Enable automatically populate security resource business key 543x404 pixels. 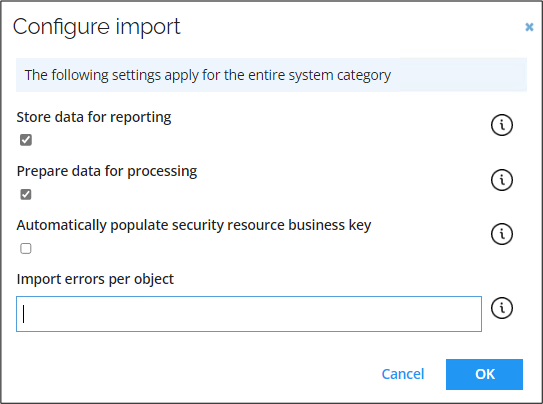(x=26, y=248)
